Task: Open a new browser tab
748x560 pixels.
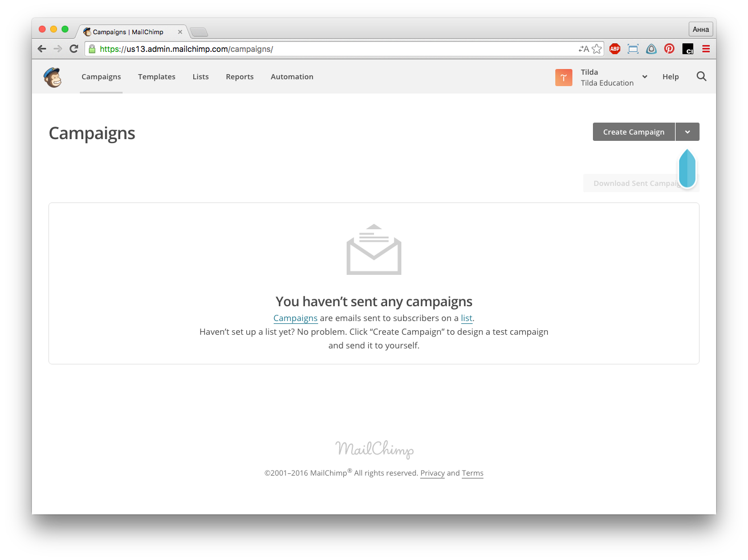Action: (199, 32)
